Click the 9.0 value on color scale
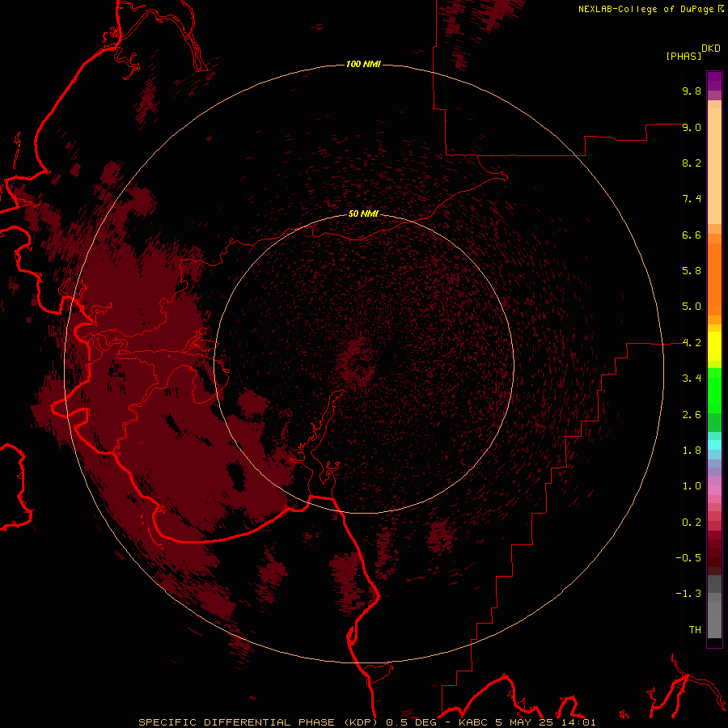 click(x=692, y=127)
